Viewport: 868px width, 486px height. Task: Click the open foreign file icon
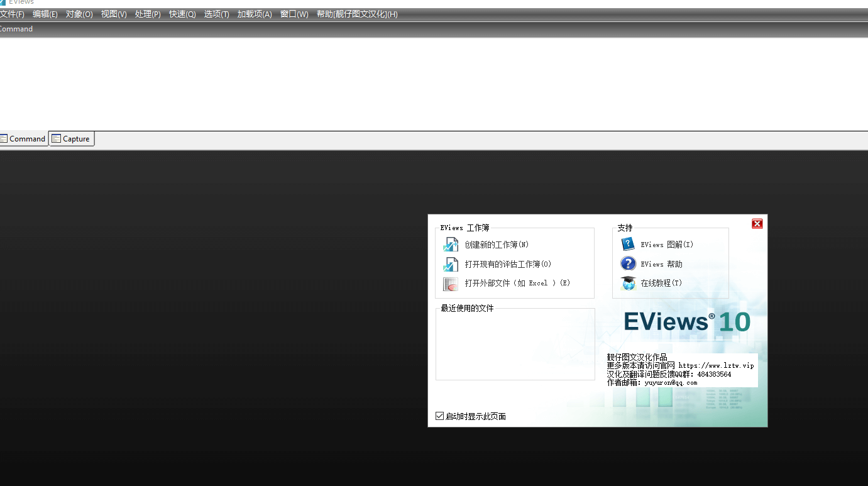point(451,284)
